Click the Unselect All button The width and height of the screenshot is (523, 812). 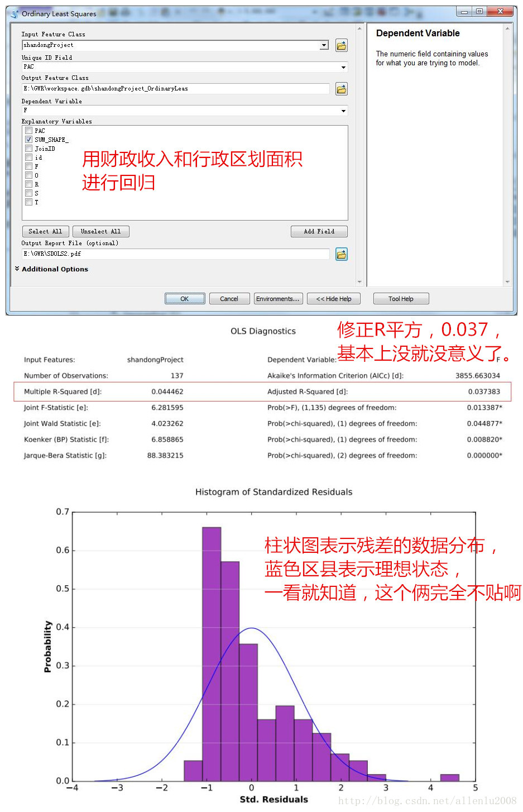point(101,231)
